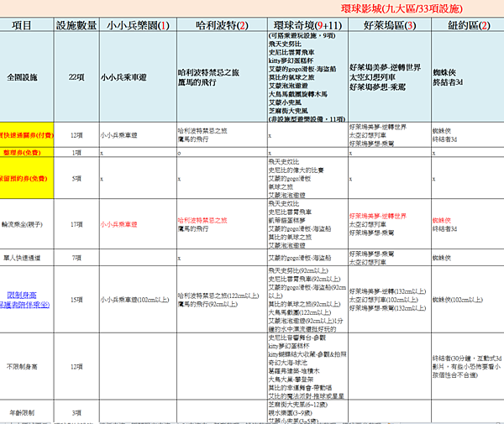Viewport: 504px width, 424px height.
Task: Select the 好萊塢區 height limits cell
Action: click(390, 300)
